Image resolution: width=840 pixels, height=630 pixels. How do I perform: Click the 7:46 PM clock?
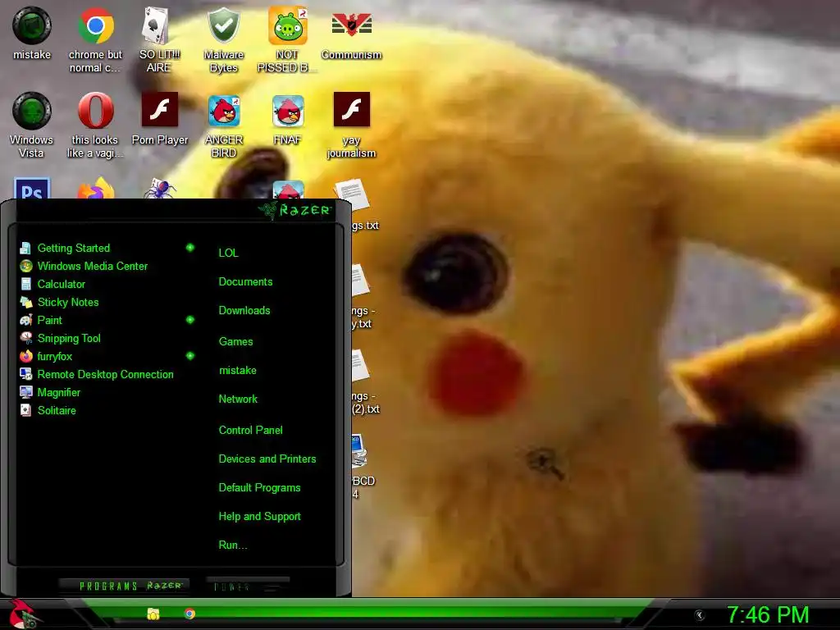(767, 615)
